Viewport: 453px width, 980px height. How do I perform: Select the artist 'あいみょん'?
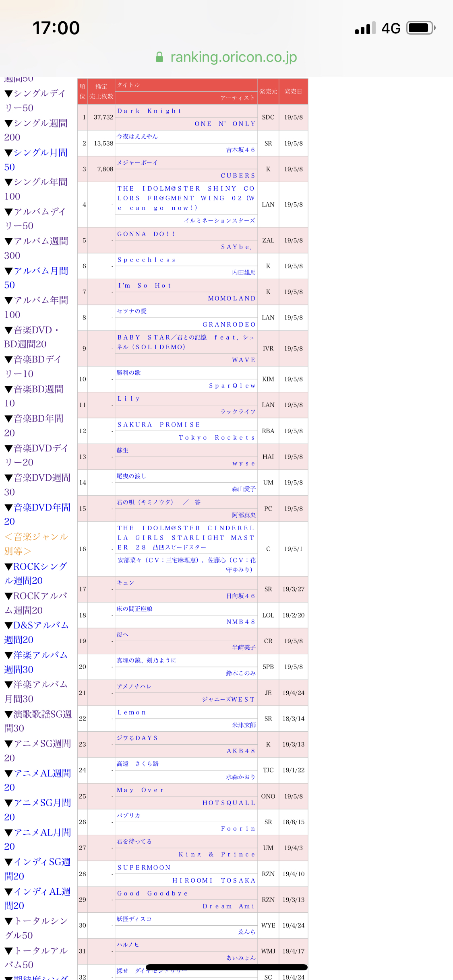click(x=241, y=958)
